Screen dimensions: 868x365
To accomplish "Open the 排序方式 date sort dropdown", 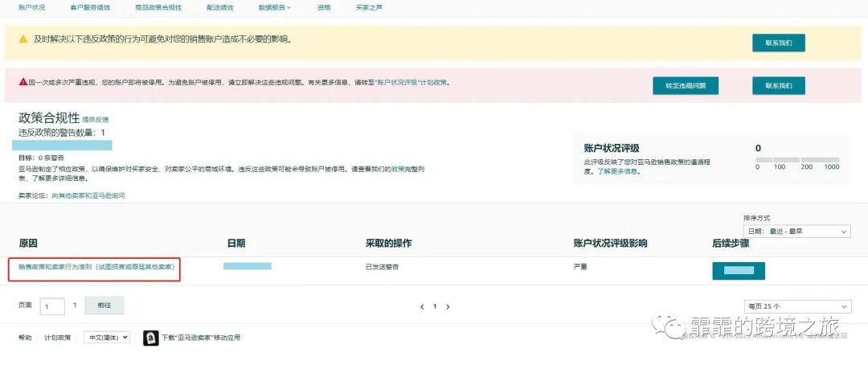I will pyautogui.click(x=796, y=231).
